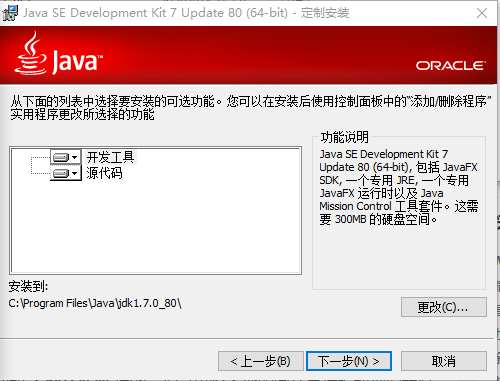Viewport: 500px width, 381px height.
Task: Click the feature description text about JavaFX SDK
Action: click(399, 187)
